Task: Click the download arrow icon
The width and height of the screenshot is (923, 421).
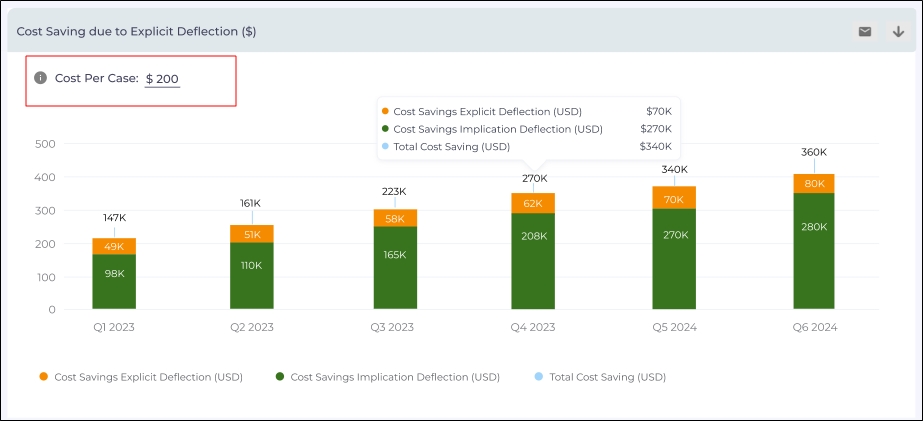Action: point(897,32)
